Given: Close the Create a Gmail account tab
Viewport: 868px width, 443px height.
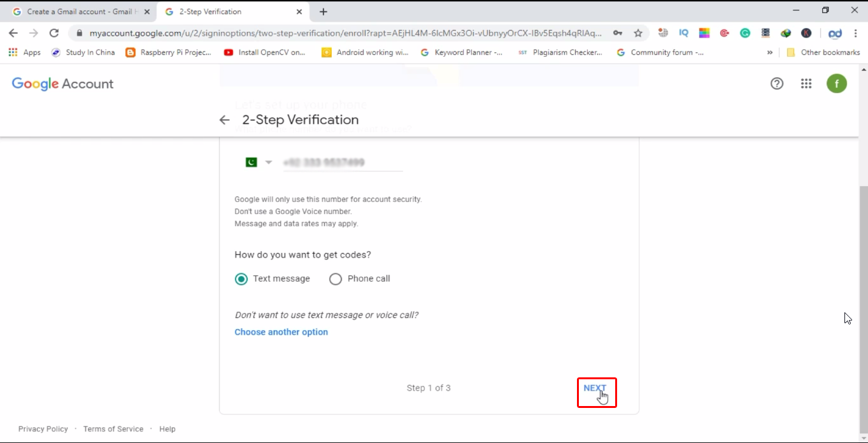Looking at the screenshot, I should [147, 11].
